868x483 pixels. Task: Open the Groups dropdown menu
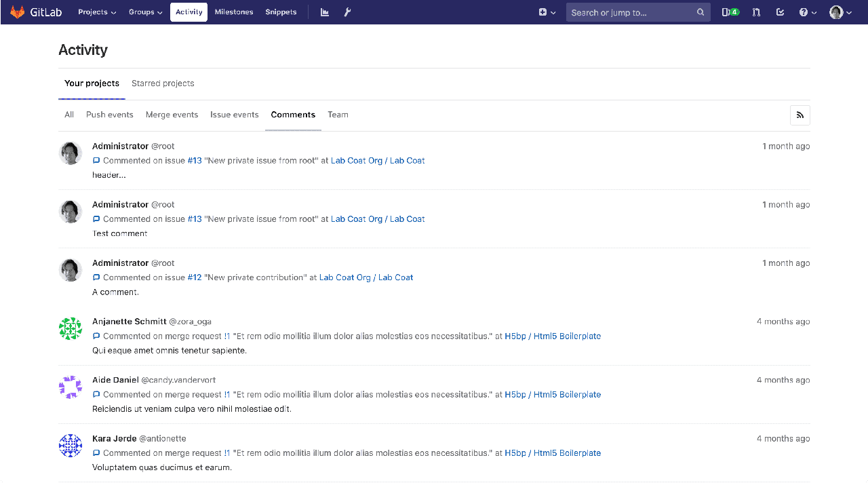(x=145, y=12)
